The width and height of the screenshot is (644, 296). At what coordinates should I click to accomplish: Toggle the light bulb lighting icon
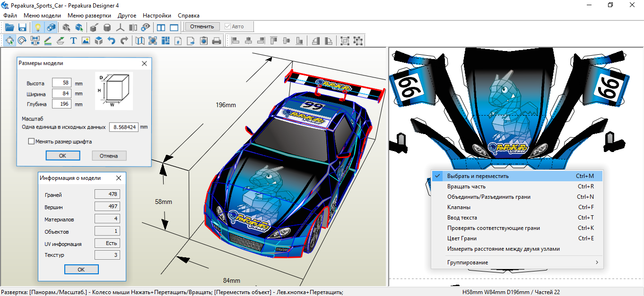coord(38,27)
